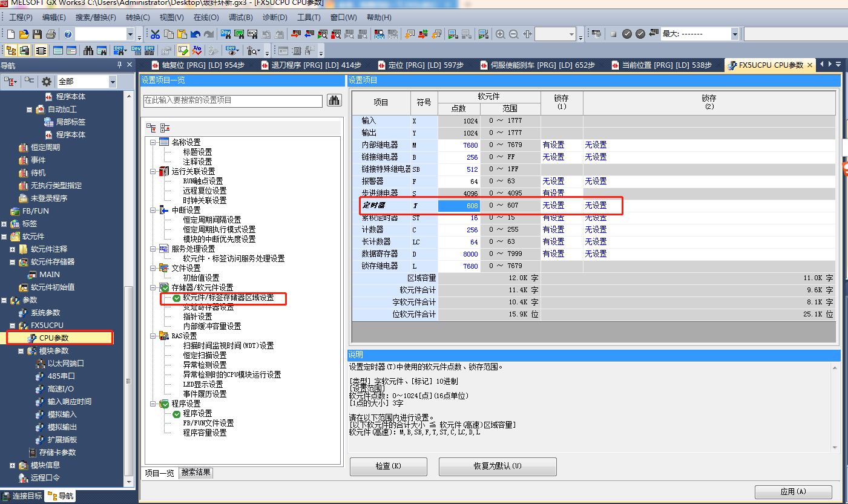The width and height of the screenshot is (848, 504).
Task: Click the Save project icon in toolbar
Action: click(x=38, y=34)
